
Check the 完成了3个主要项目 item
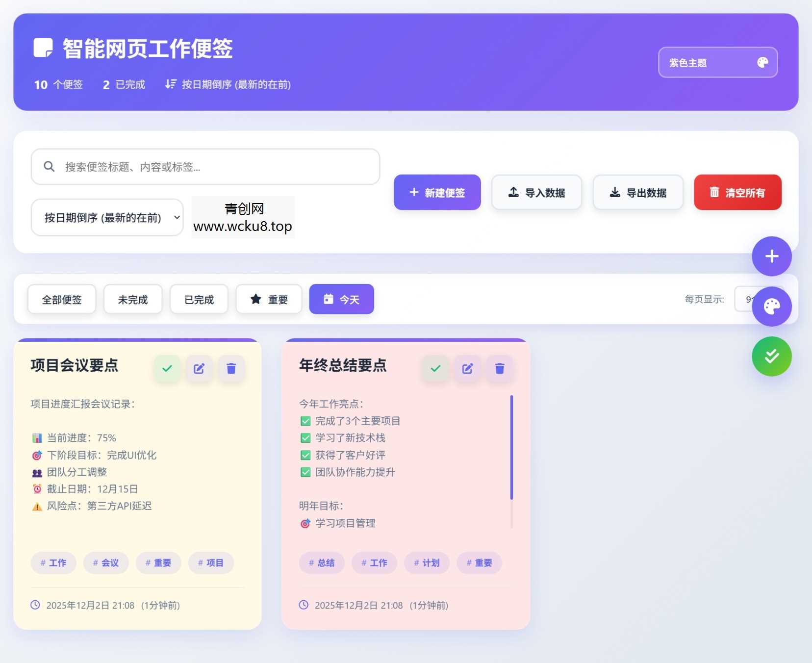click(x=305, y=420)
